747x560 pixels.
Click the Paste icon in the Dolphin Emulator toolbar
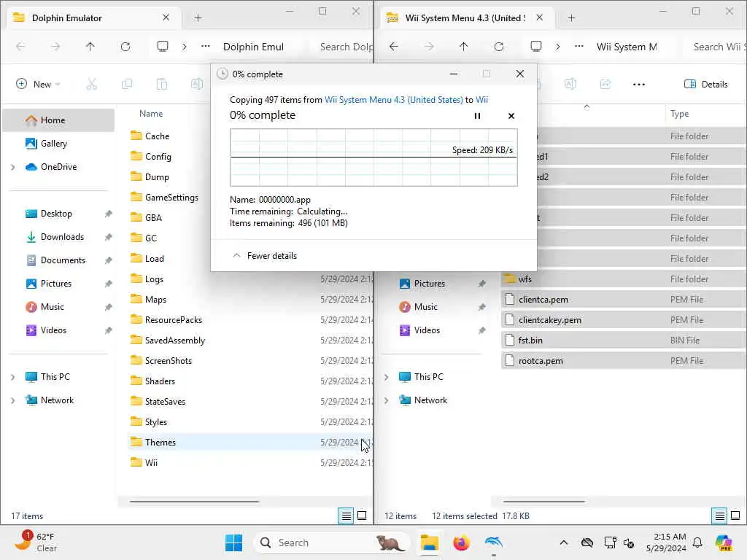click(162, 85)
